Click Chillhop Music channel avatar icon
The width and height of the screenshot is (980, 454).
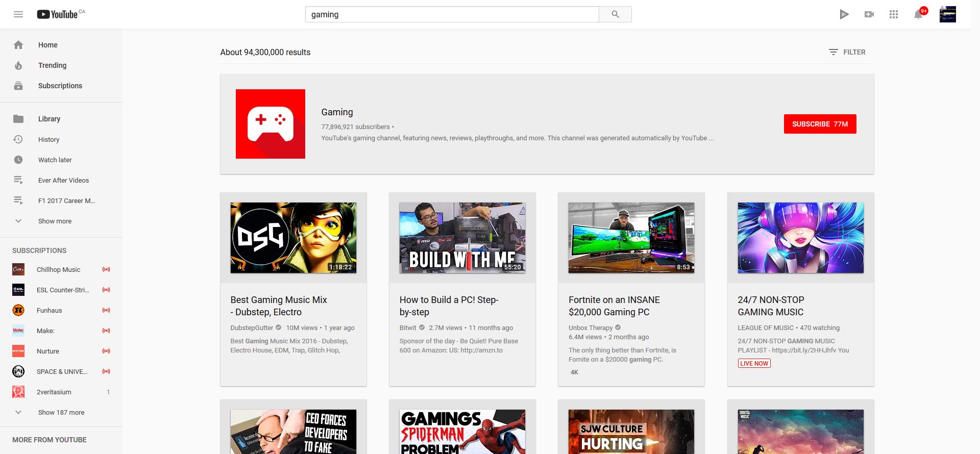click(18, 269)
